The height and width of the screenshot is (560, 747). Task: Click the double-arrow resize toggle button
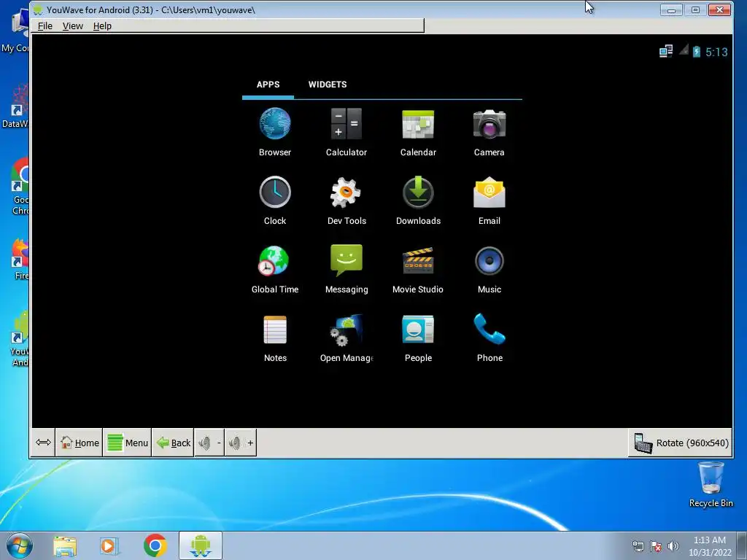(43, 443)
